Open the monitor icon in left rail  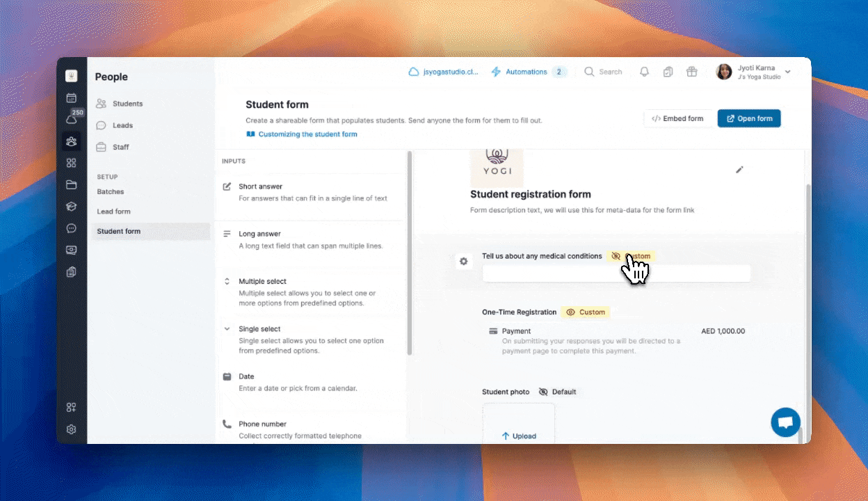[71, 250]
